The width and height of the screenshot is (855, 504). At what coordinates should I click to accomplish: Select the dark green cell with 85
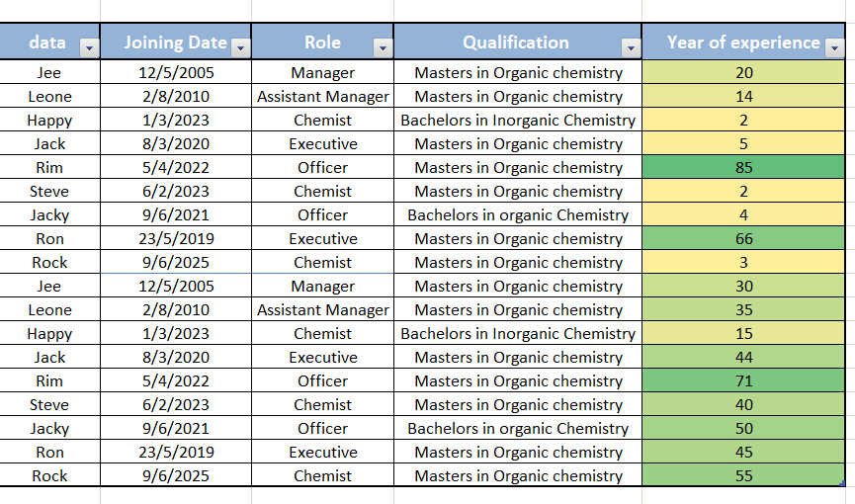tap(743, 167)
